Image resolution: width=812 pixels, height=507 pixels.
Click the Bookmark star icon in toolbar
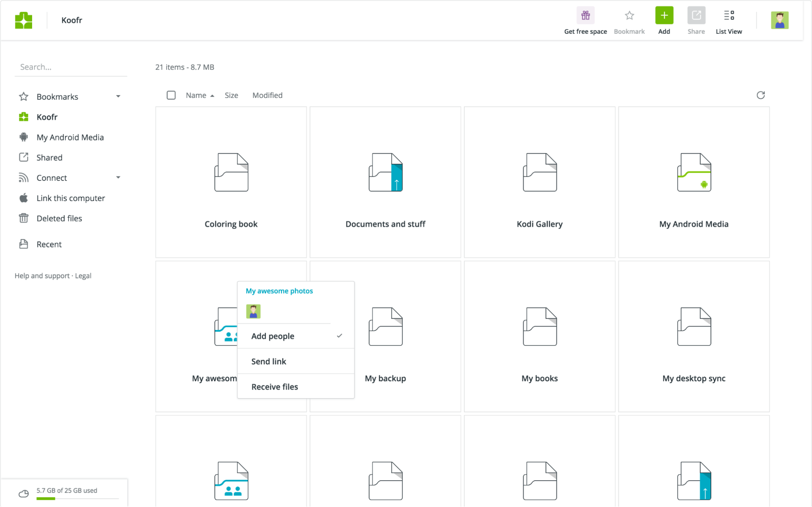pos(629,15)
